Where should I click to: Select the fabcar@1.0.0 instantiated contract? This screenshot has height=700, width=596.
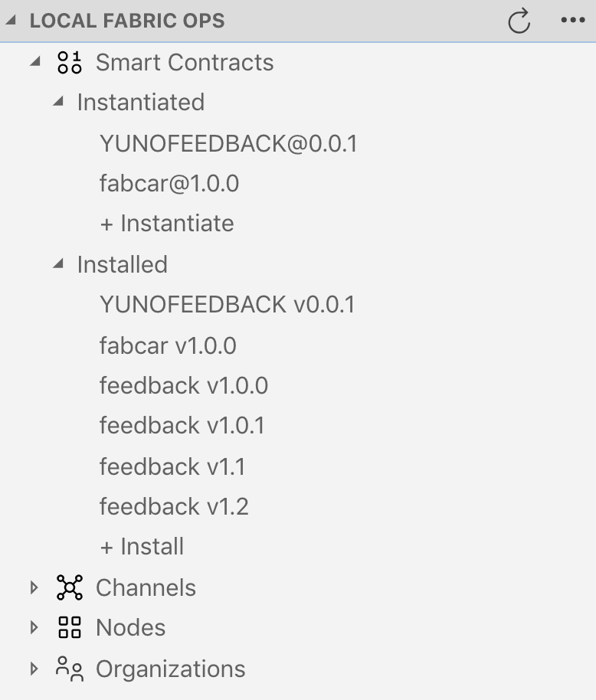169,183
